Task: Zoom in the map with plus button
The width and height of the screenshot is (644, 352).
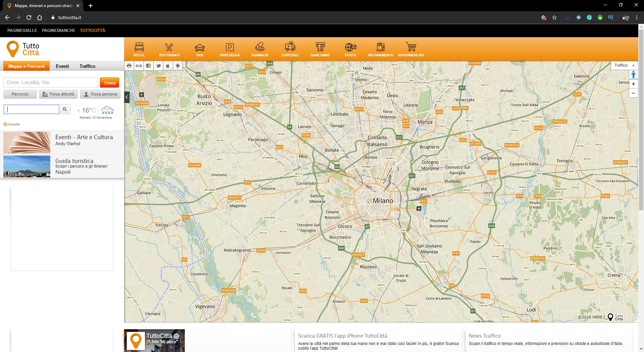Action: pos(633,84)
